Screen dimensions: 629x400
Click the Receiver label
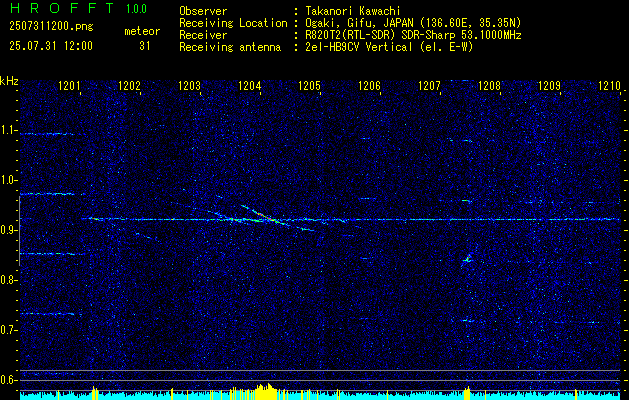pyautogui.click(x=203, y=35)
